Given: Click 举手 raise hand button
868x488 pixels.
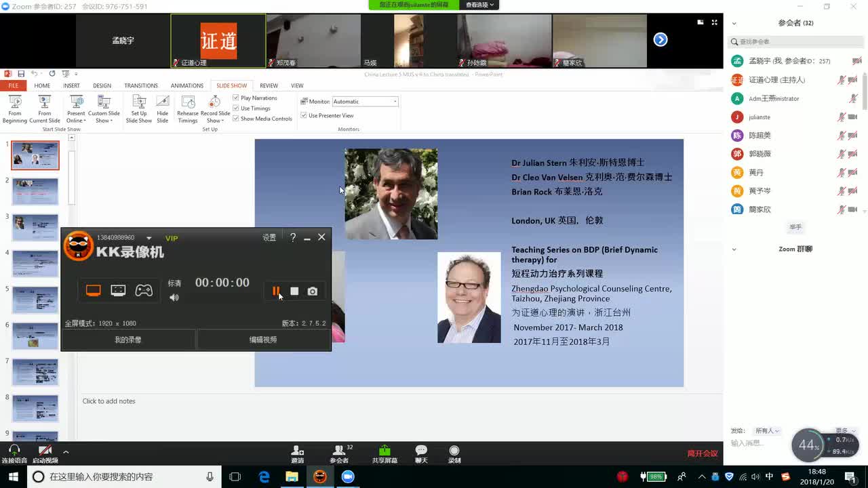Looking at the screenshot, I should (x=795, y=227).
